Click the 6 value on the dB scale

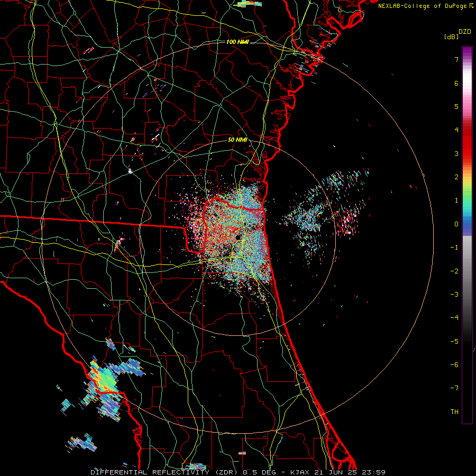click(456, 83)
